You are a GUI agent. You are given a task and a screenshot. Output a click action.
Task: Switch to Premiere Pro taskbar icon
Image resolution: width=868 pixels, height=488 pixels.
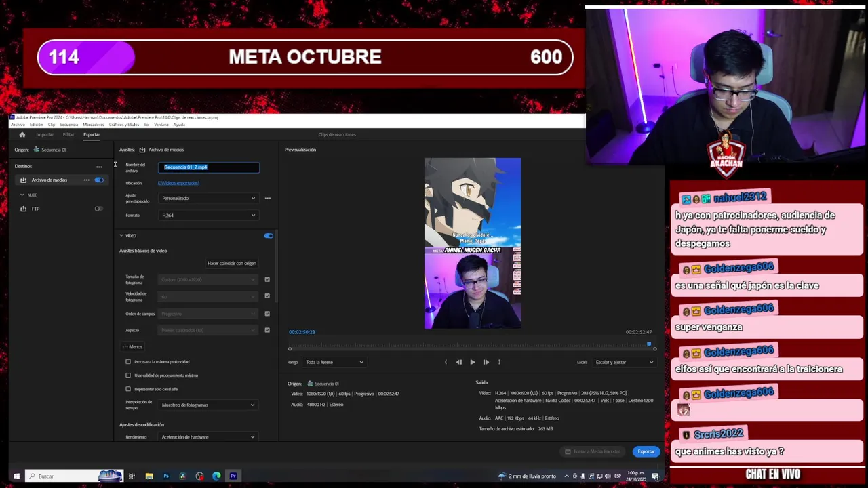click(x=233, y=476)
